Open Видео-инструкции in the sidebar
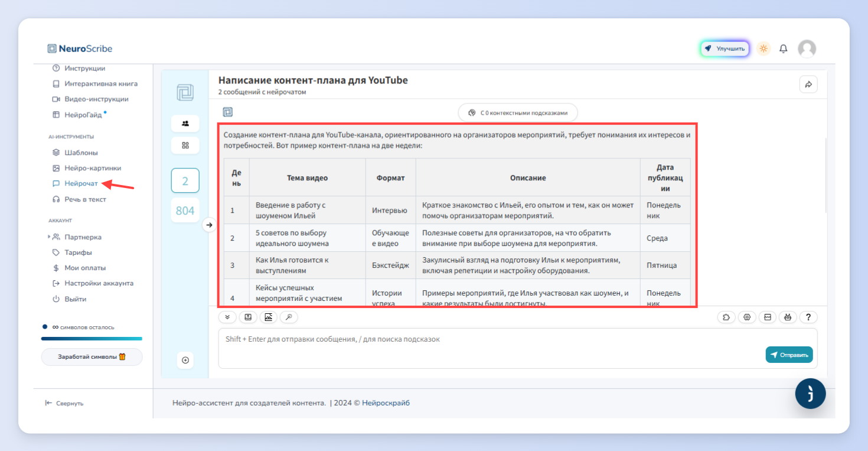 click(x=90, y=99)
